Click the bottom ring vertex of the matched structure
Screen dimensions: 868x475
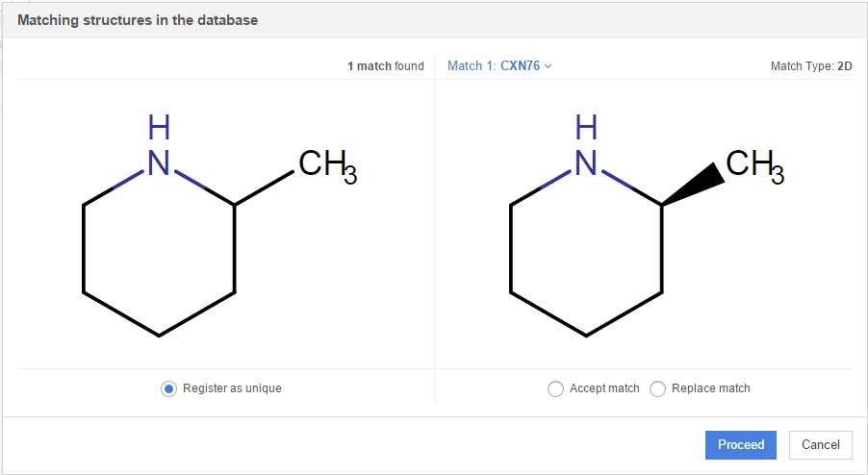tap(586, 336)
